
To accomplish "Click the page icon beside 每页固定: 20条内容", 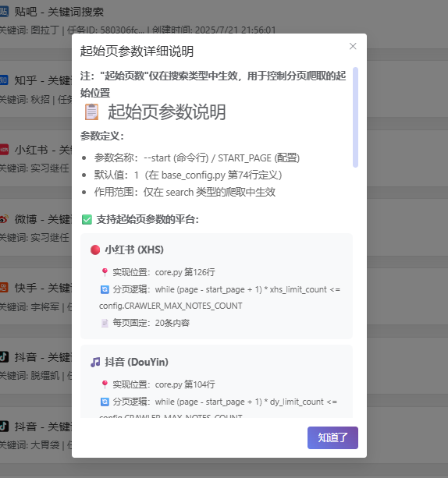I will click(105, 323).
